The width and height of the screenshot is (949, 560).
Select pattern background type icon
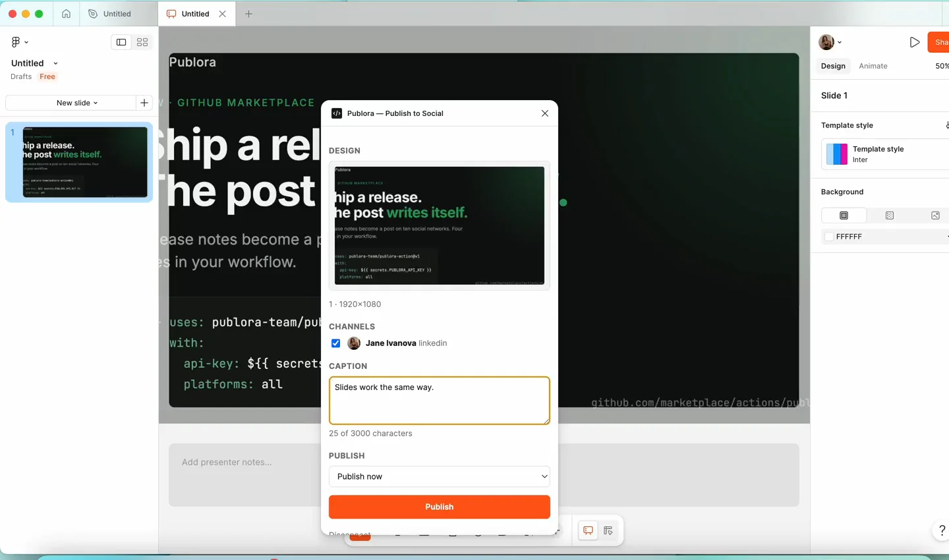coord(890,215)
